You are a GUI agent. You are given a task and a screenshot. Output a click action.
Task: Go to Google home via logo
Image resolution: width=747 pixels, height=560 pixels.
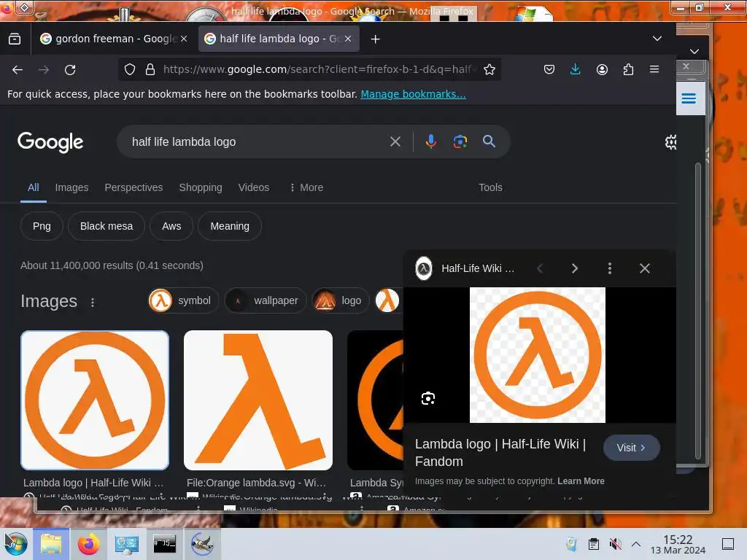[x=50, y=142]
